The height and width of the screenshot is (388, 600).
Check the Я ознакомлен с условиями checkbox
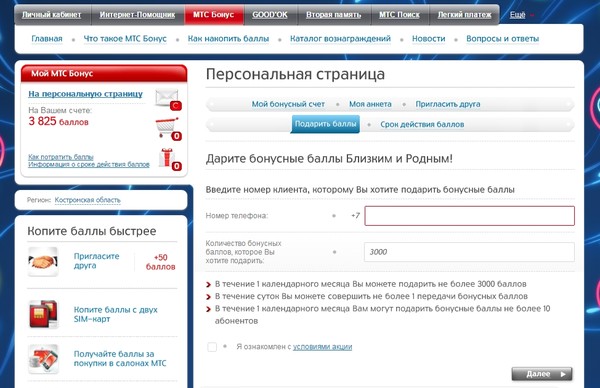click(x=212, y=347)
